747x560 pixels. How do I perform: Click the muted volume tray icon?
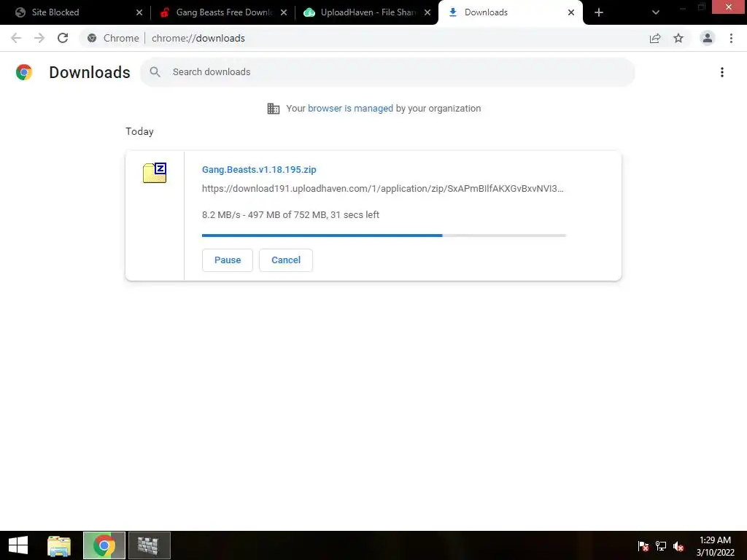click(678, 545)
